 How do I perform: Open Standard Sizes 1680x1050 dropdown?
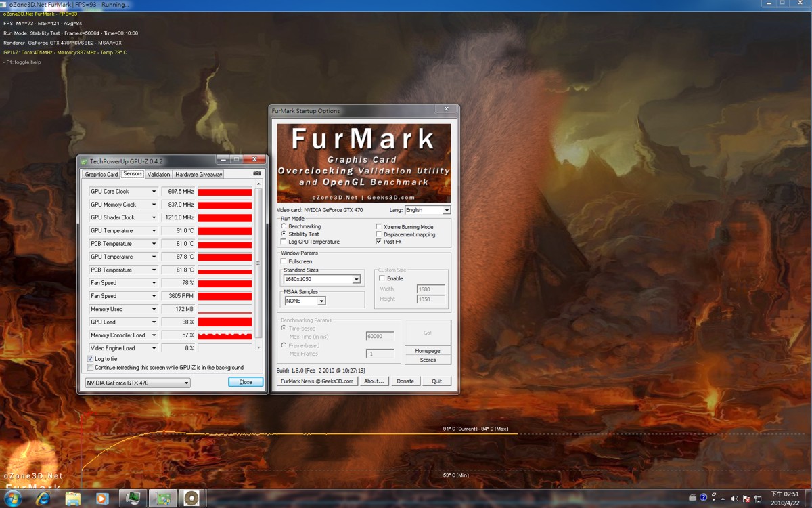pyautogui.click(x=322, y=279)
